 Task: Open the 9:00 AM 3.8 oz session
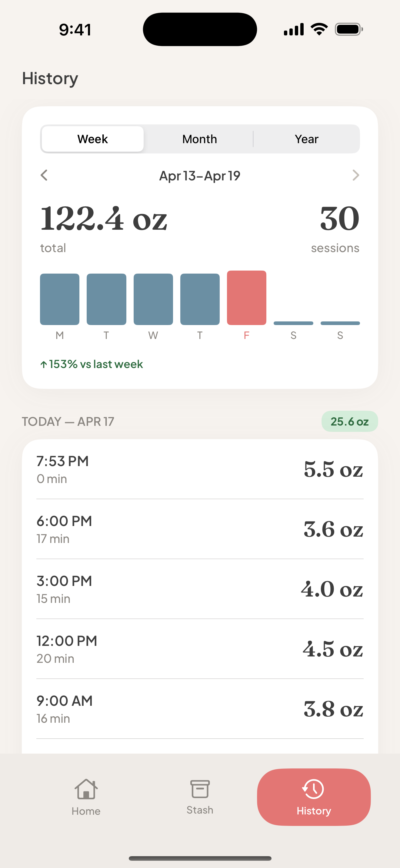click(200, 709)
